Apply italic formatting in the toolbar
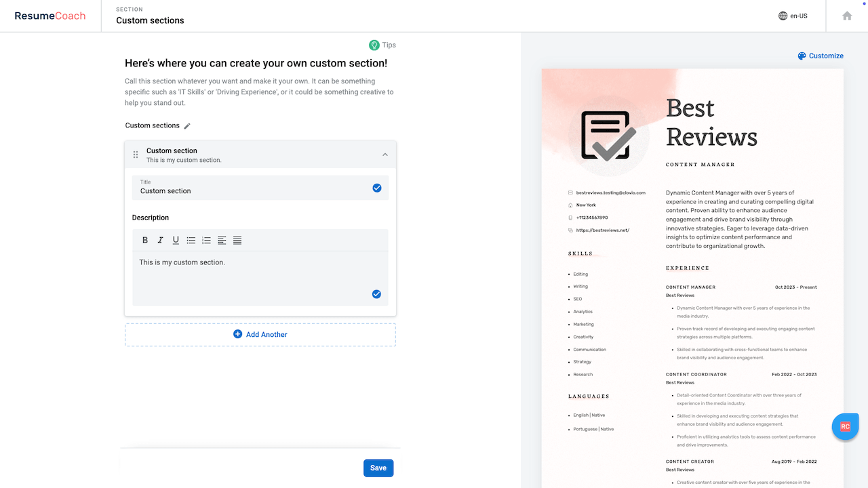 click(160, 240)
